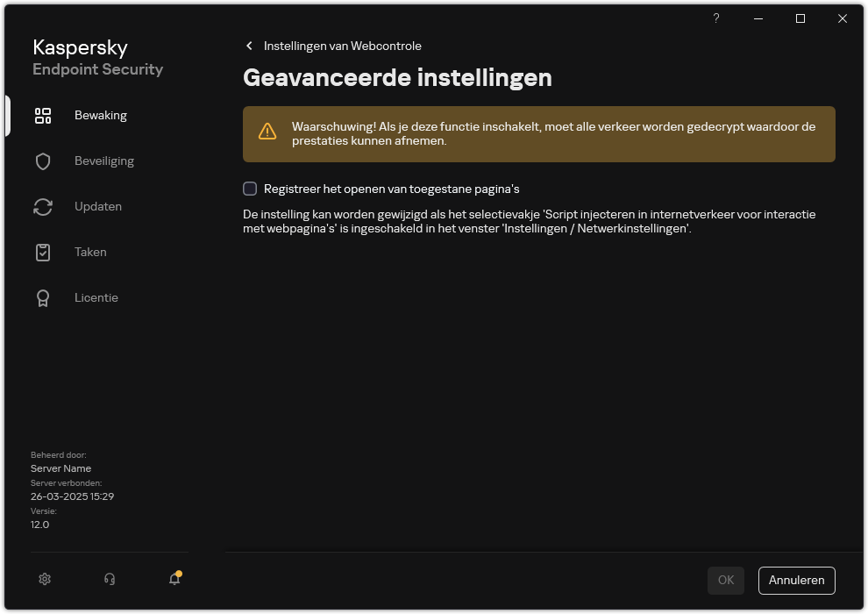Select the Licentie badge icon
This screenshot has height=614, width=868.
click(42, 297)
